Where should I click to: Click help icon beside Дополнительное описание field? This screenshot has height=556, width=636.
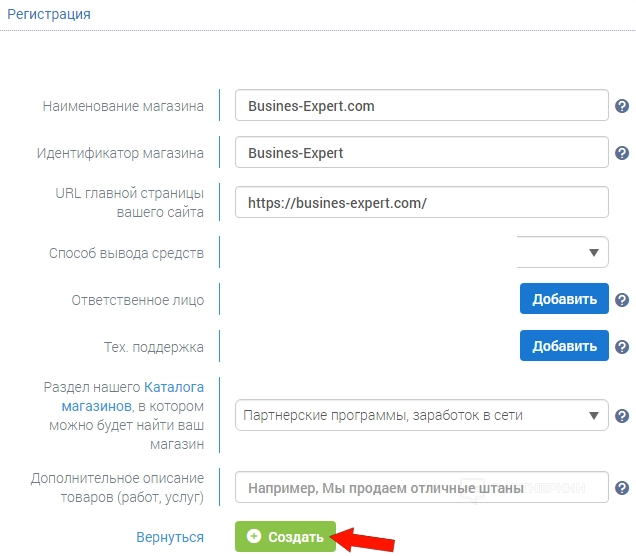pos(621,488)
